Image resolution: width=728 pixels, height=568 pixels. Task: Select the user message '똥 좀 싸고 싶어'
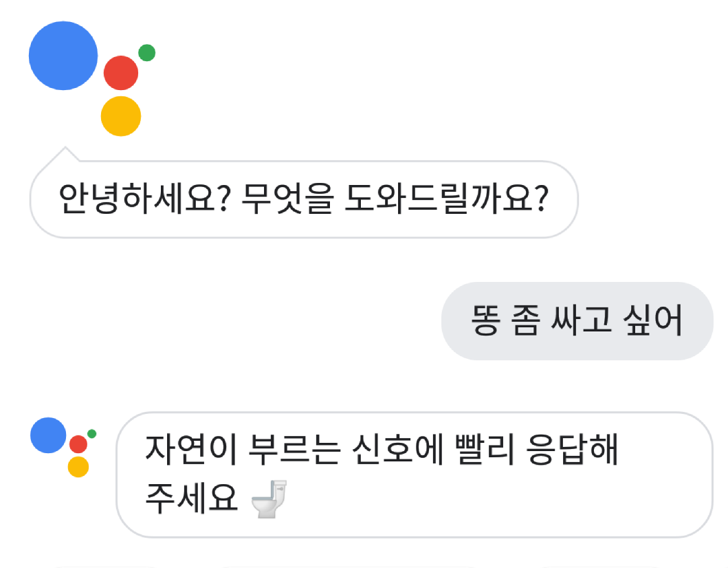point(577,321)
